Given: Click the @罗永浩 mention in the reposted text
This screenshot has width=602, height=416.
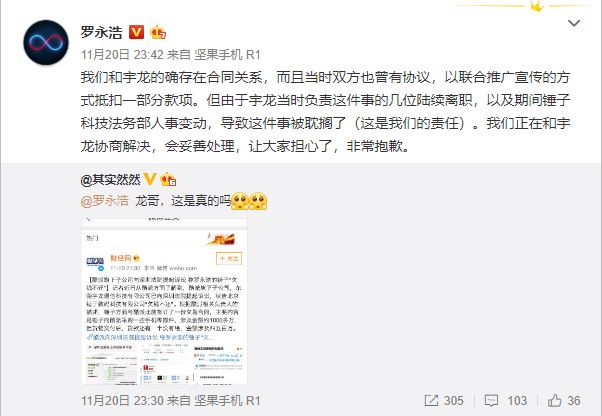Looking at the screenshot, I should coord(104,201).
